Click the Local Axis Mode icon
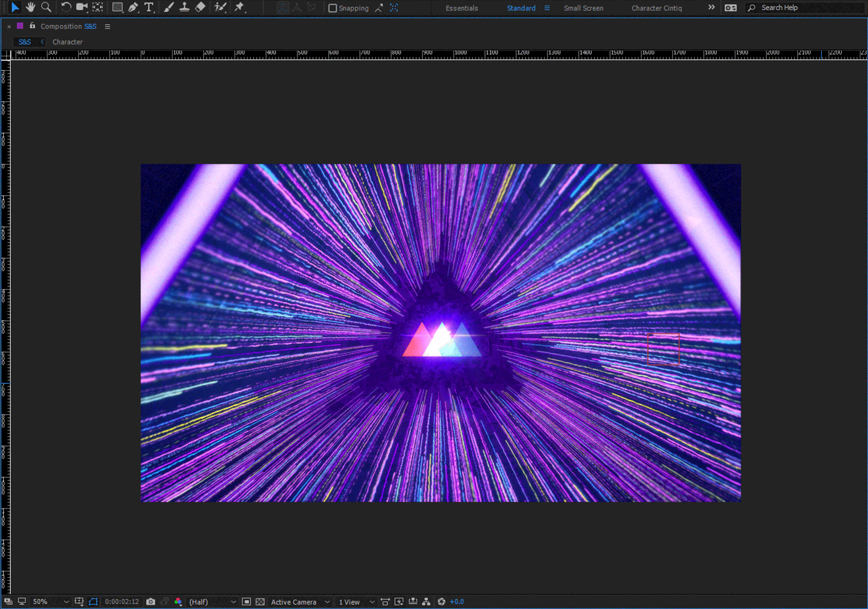This screenshot has height=609, width=868. point(282,8)
